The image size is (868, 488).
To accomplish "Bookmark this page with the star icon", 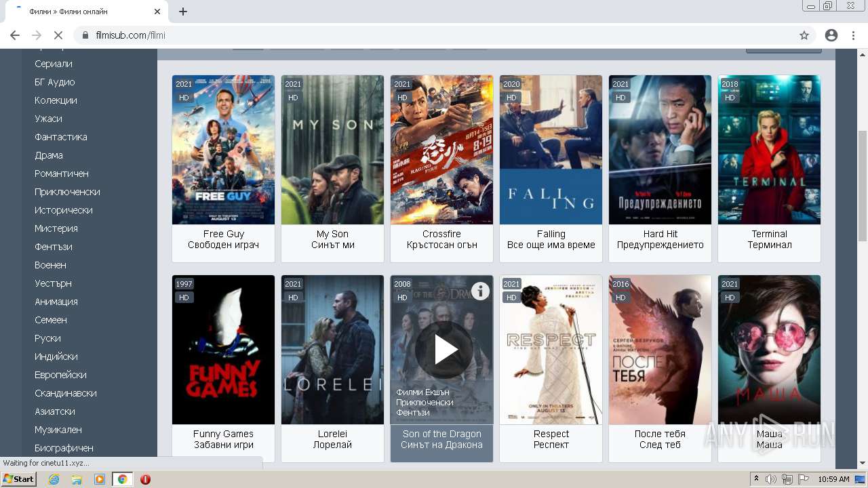I will click(x=804, y=35).
